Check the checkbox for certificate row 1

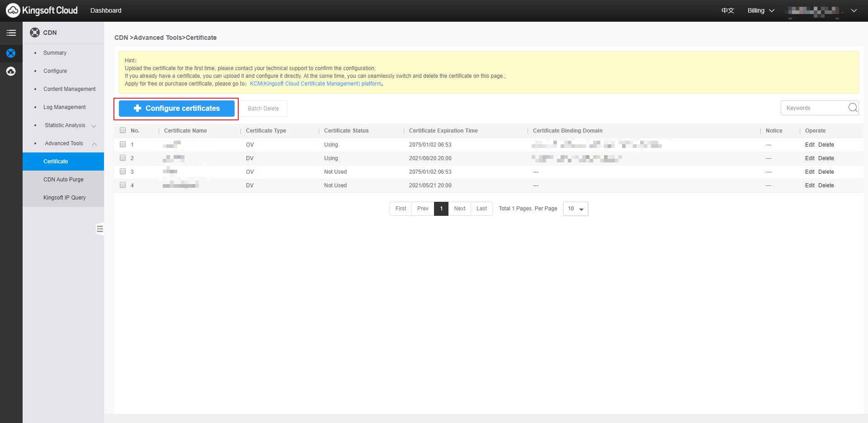(123, 144)
